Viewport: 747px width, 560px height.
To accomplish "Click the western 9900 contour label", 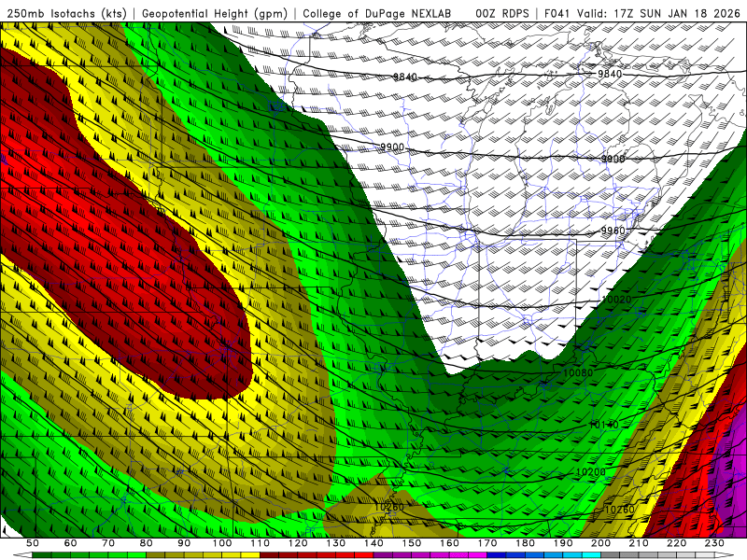I will pos(392,147).
